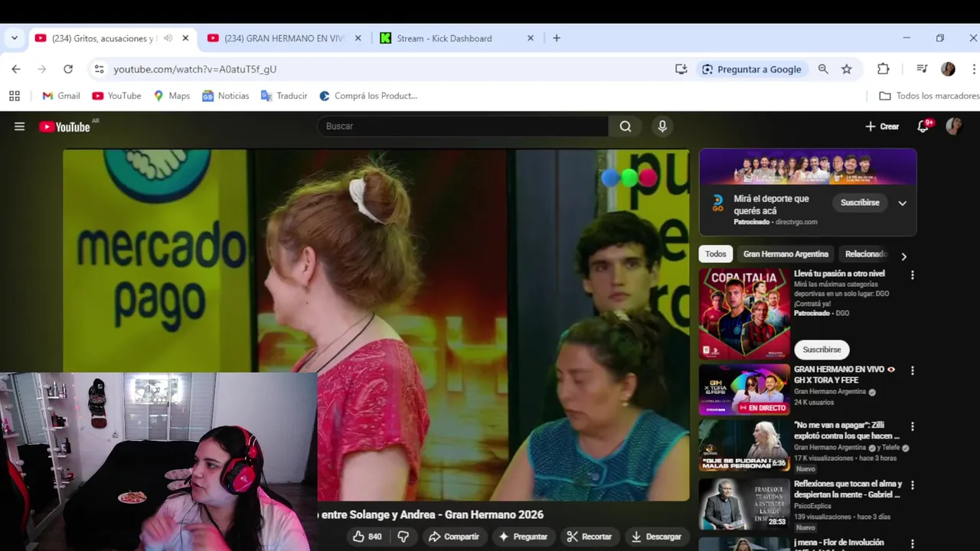Open the Gmail bookmark
This screenshot has height=551, width=980.
(61, 96)
